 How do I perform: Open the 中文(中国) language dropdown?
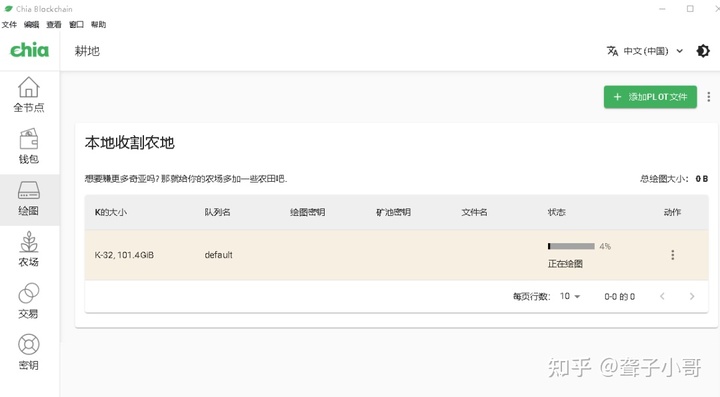tap(645, 51)
